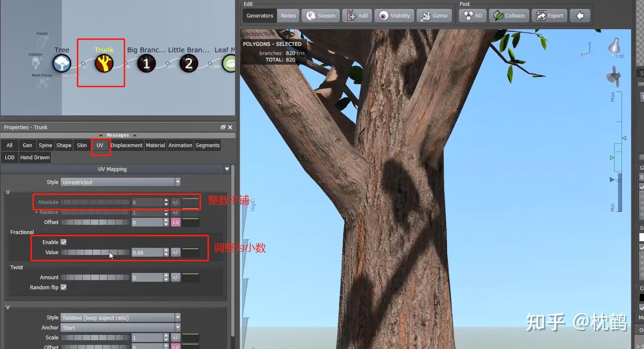Toggle the Gizmo tool
Screen dimensions: 644x349
(434, 15)
